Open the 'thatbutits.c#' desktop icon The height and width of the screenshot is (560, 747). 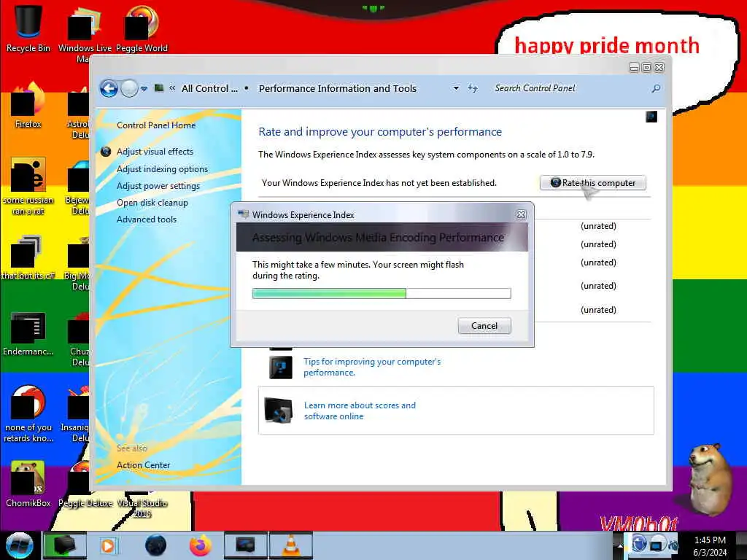click(x=28, y=257)
